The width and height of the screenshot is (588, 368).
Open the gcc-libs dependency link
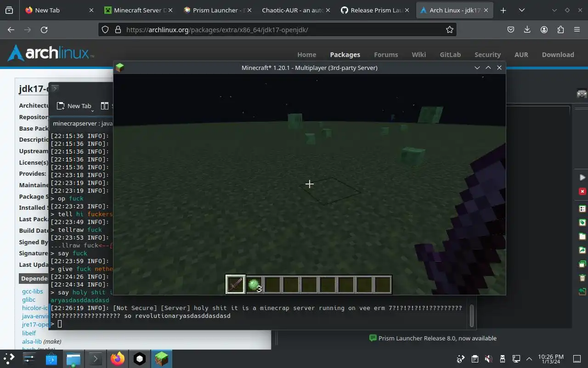[x=32, y=291]
